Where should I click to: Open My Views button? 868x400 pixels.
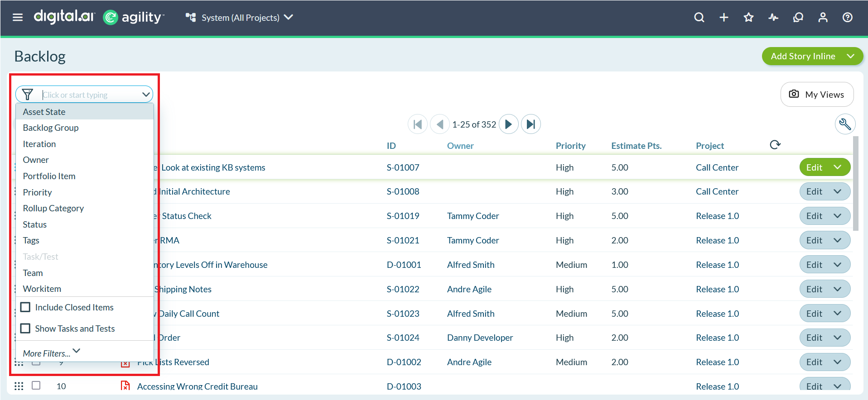(x=817, y=94)
